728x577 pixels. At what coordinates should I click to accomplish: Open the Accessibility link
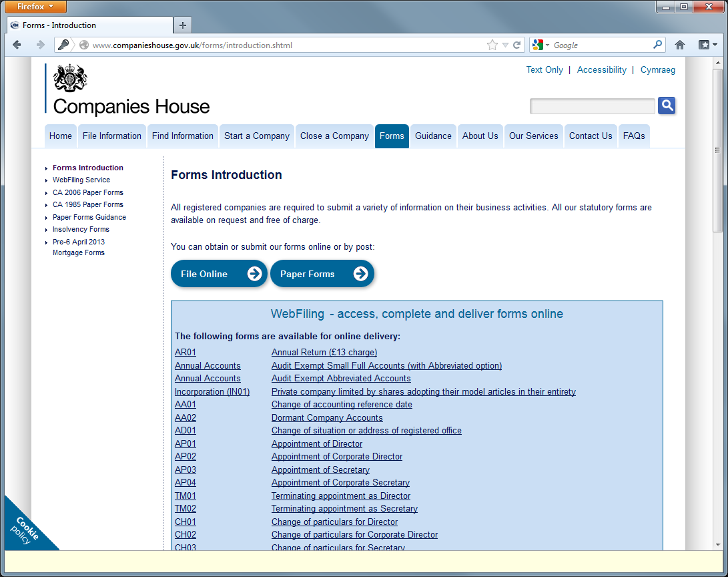[x=601, y=69]
